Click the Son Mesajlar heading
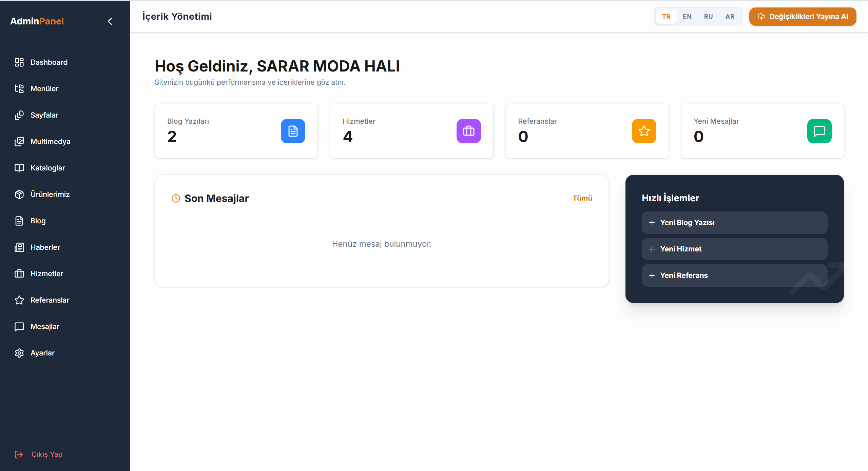 click(216, 198)
